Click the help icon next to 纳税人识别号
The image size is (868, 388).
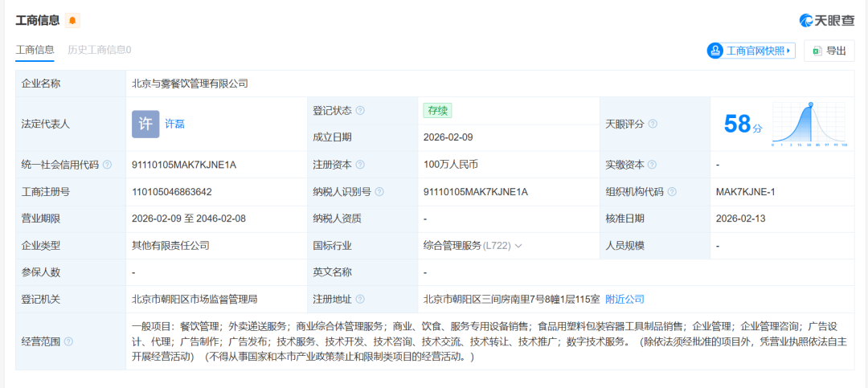click(379, 192)
